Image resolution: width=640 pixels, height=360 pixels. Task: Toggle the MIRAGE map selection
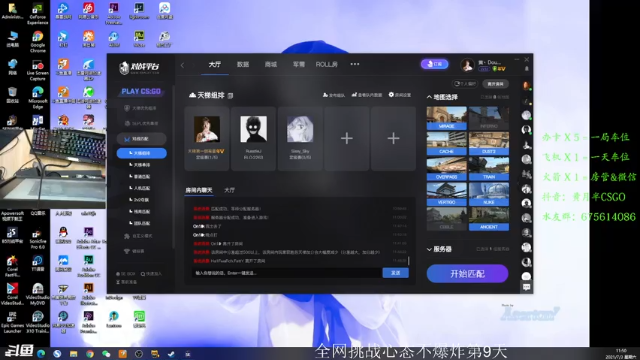tap(447, 118)
